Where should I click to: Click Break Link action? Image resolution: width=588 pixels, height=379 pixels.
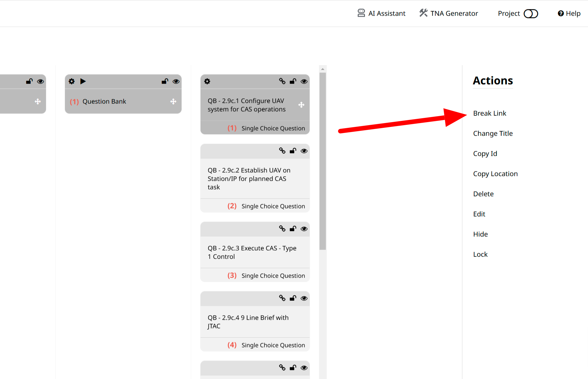489,113
